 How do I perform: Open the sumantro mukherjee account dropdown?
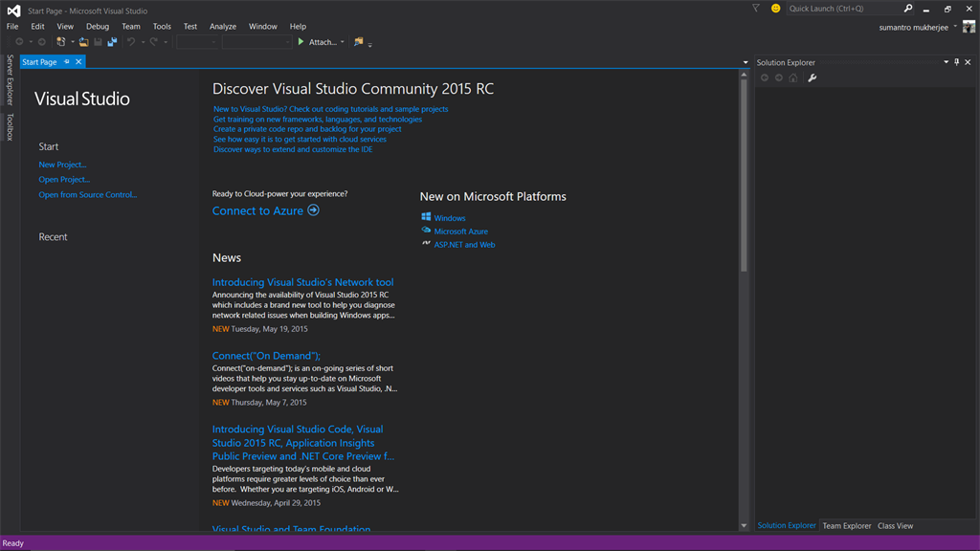click(x=955, y=27)
